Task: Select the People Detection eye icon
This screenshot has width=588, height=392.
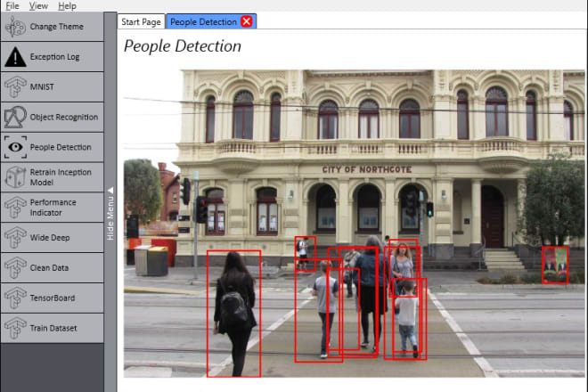Action: click(x=15, y=147)
